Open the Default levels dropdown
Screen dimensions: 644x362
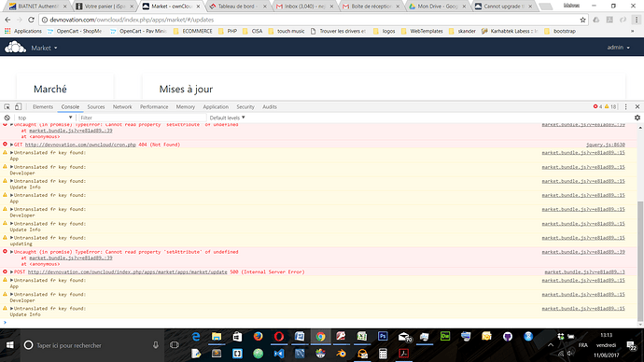[227, 118]
